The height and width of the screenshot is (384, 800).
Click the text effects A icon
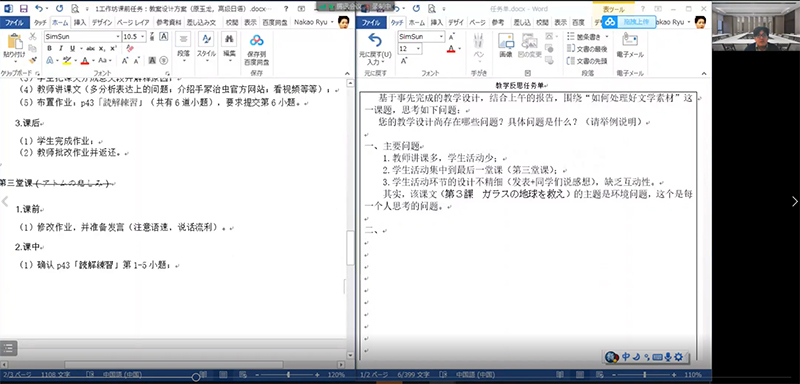point(49,61)
